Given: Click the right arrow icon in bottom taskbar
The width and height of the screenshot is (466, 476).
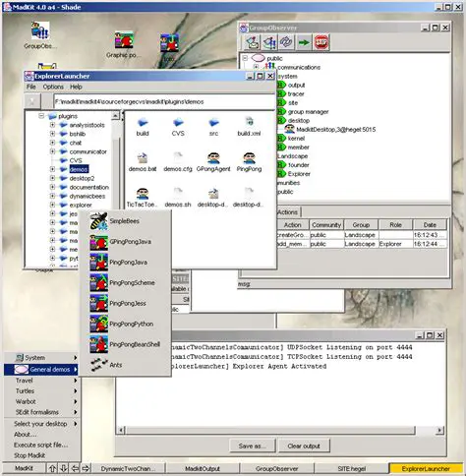Looking at the screenshot, I should tap(86, 468).
